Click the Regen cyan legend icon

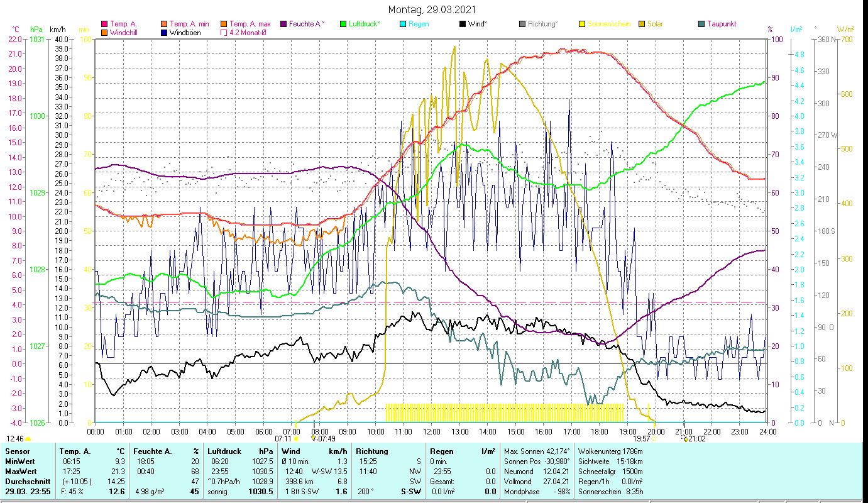(x=403, y=24)
